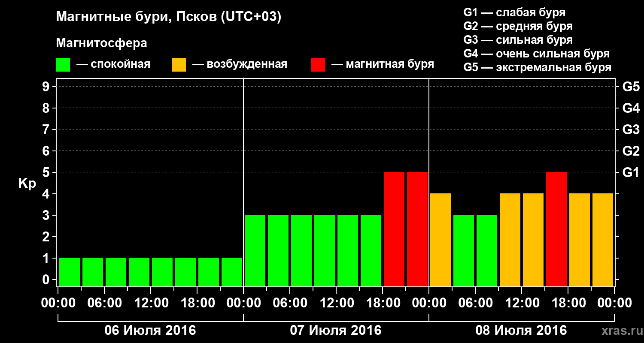
Task: Click the yellow 'возбужденная' legend swatch
Action: (179, 65)
